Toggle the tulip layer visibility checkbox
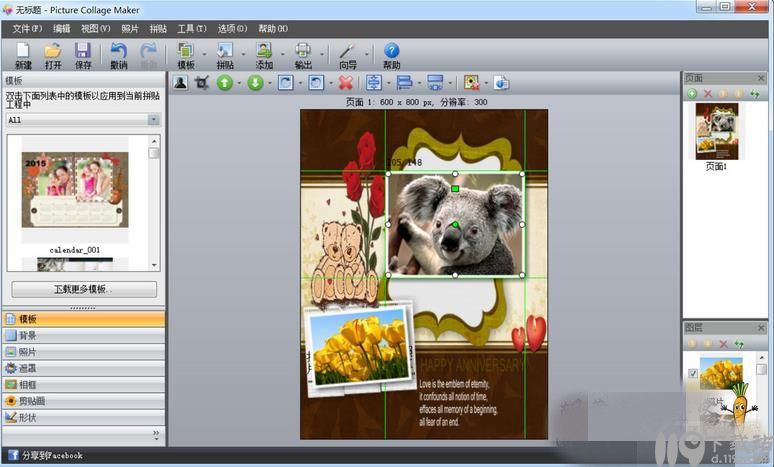The width and height of the screenshot is (774, 467). [x=693, y=373]
